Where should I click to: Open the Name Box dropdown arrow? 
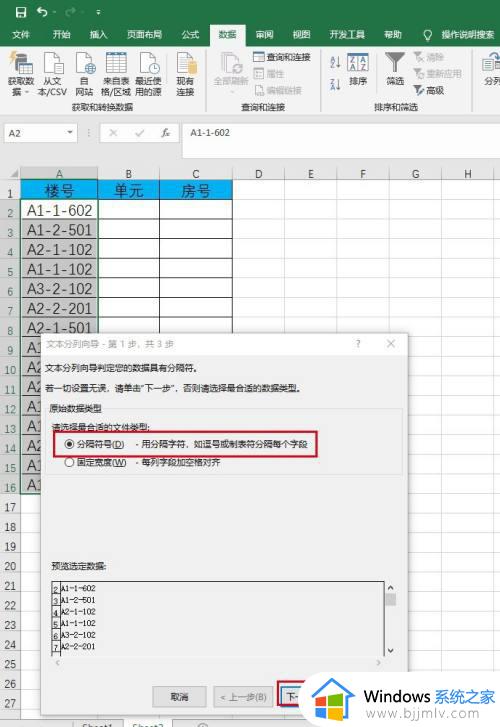point(70,133)
